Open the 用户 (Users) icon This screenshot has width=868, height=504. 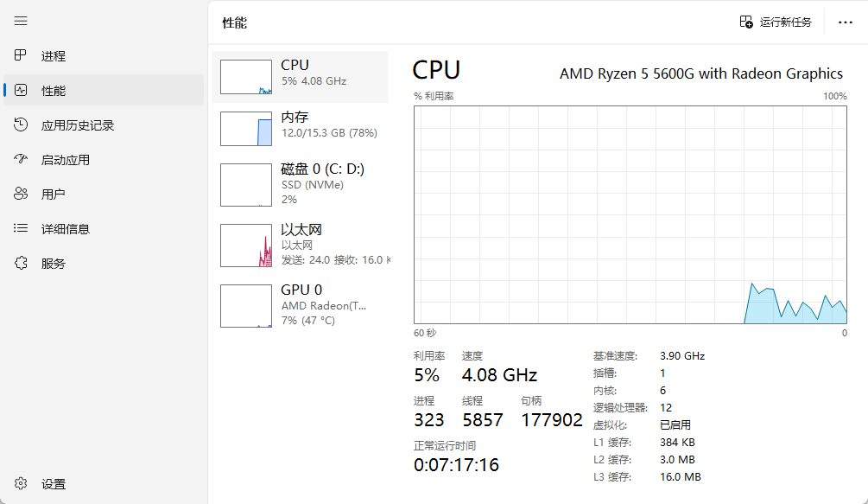21,195
